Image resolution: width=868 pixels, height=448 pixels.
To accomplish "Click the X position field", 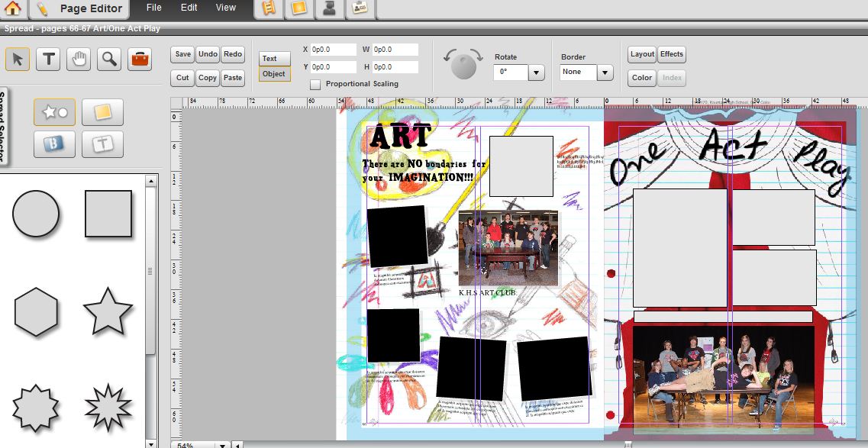I will tap(334, 50).
